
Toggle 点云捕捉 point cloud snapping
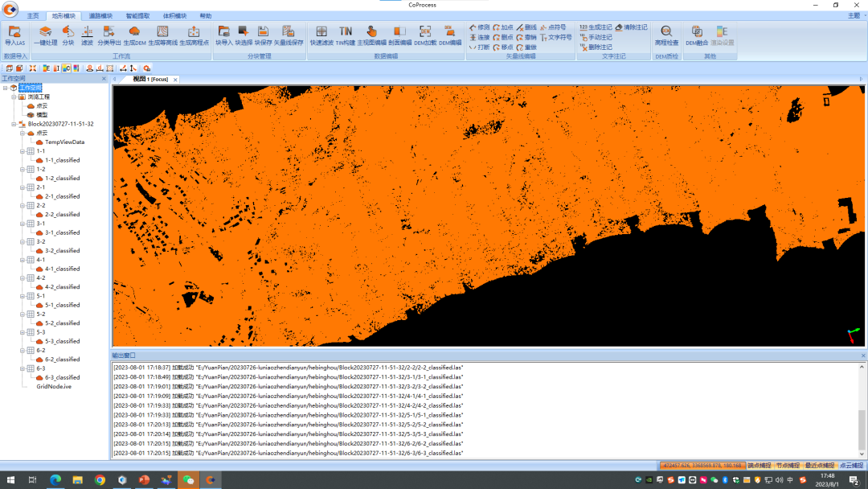[x=851, y=466]
